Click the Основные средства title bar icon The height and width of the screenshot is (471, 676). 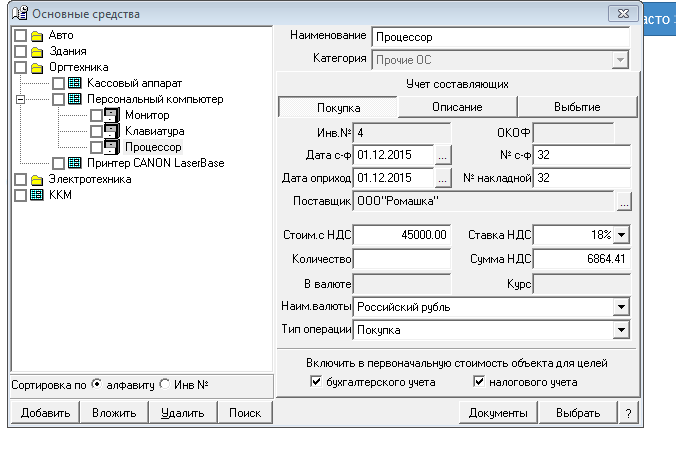20,13
